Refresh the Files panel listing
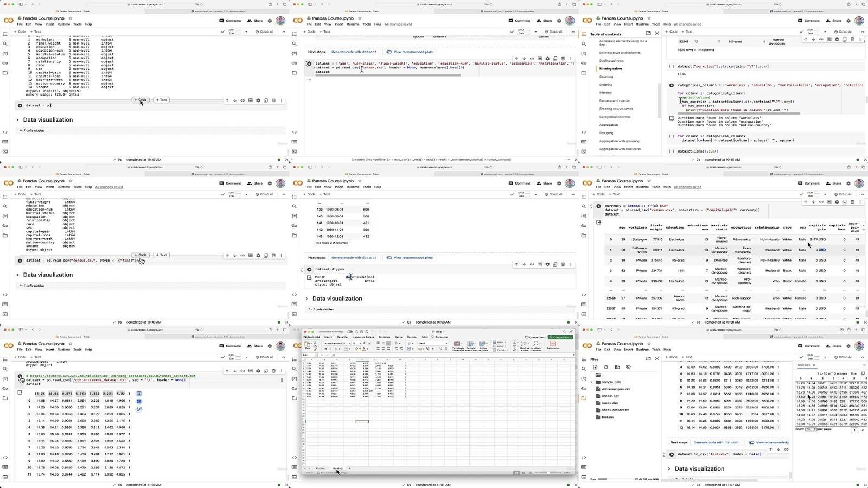Viewport: 868px width, 488px height. [606, 367]
